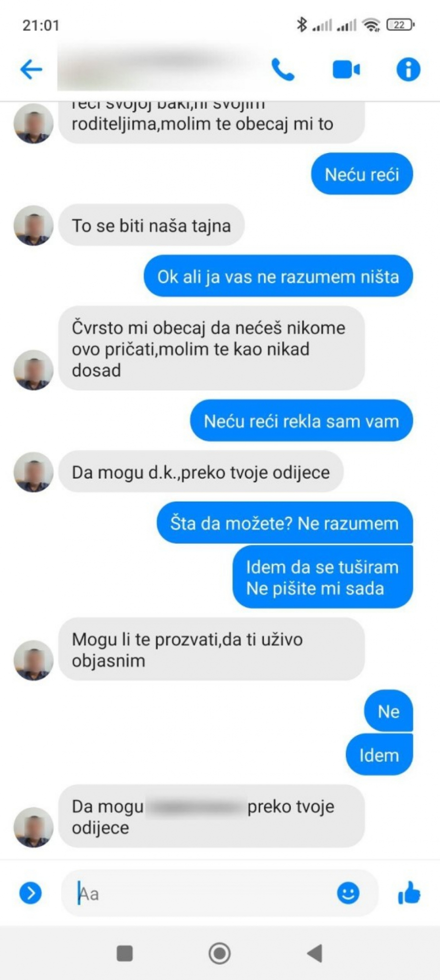Select the 'Neću reći' sent message bubble
Screen dimensions: 440x980
click(362, 174)
